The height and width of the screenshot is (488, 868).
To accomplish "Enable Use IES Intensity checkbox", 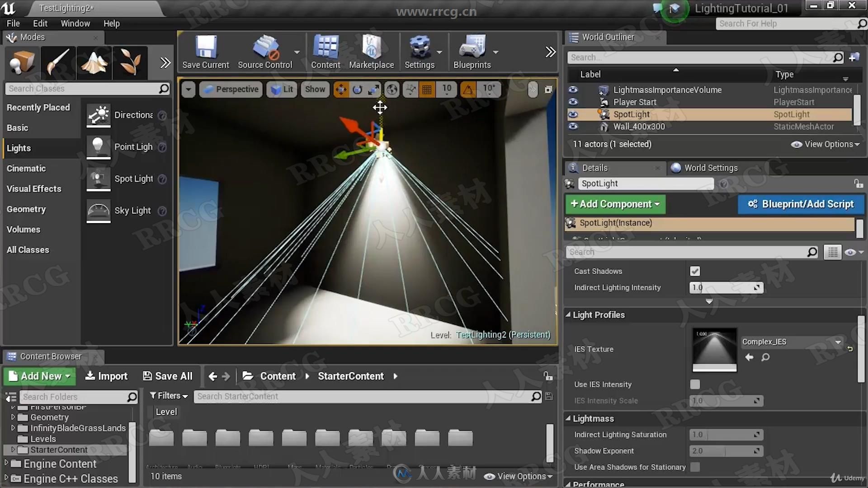I will [x=694, y=384].
